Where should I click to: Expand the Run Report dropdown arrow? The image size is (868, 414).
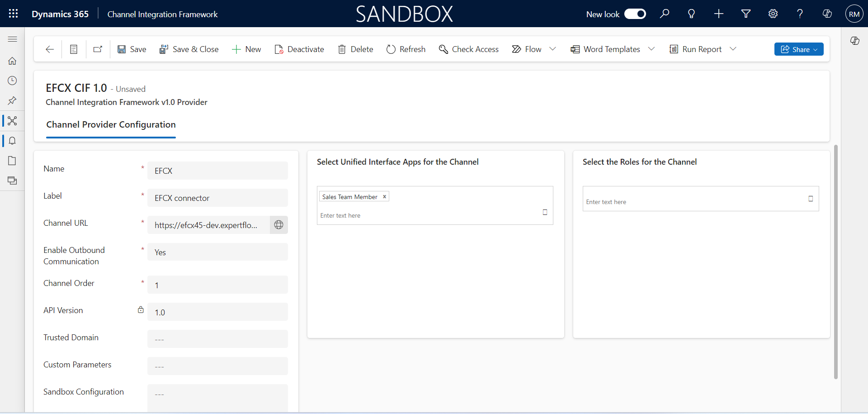tap(733, 49)
